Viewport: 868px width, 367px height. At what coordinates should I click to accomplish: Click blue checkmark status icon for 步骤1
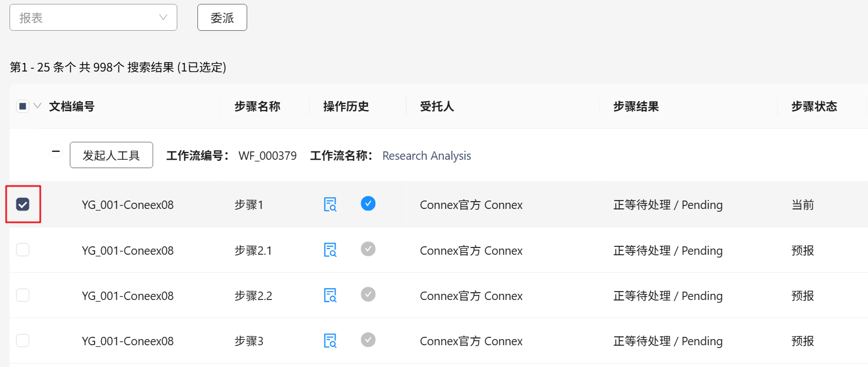coord(368,203)
